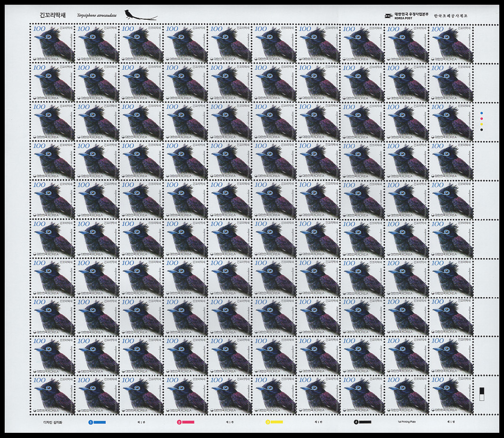The height and width of the screenshot is (438, 504).
Task: Click the black registration dot in right margin
Action: (482, 130)
